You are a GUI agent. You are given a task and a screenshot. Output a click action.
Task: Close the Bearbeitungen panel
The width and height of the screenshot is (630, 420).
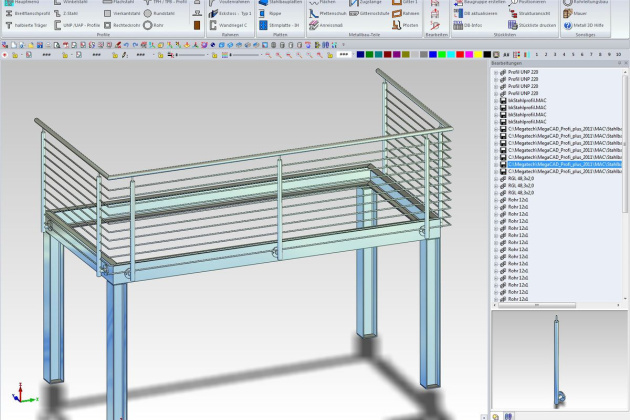[x=624, y=63]
